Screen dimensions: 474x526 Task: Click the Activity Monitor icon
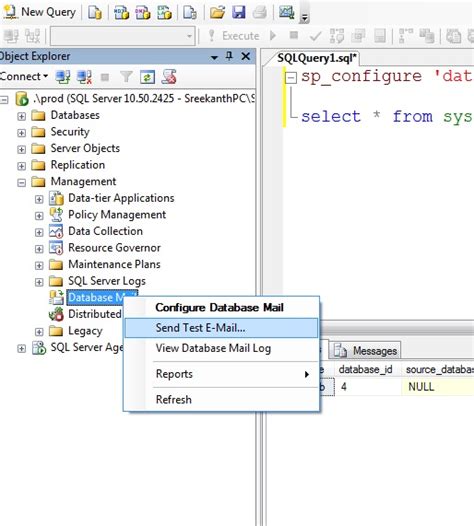[x=287, y=12]
